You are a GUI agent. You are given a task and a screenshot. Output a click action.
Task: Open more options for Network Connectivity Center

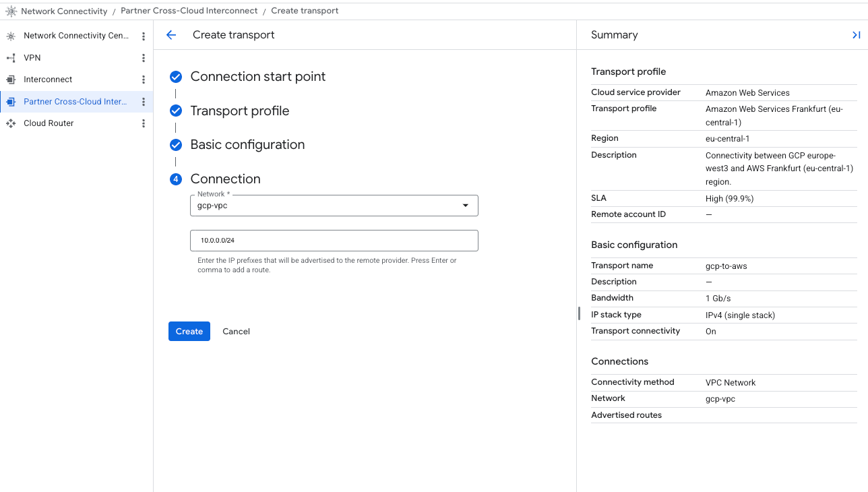[x=143, y=36]
